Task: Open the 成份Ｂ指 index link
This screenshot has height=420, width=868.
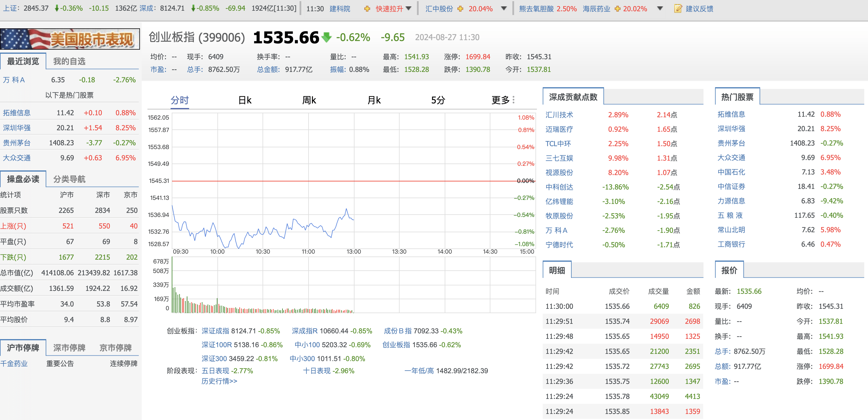Action: (398, 331)
